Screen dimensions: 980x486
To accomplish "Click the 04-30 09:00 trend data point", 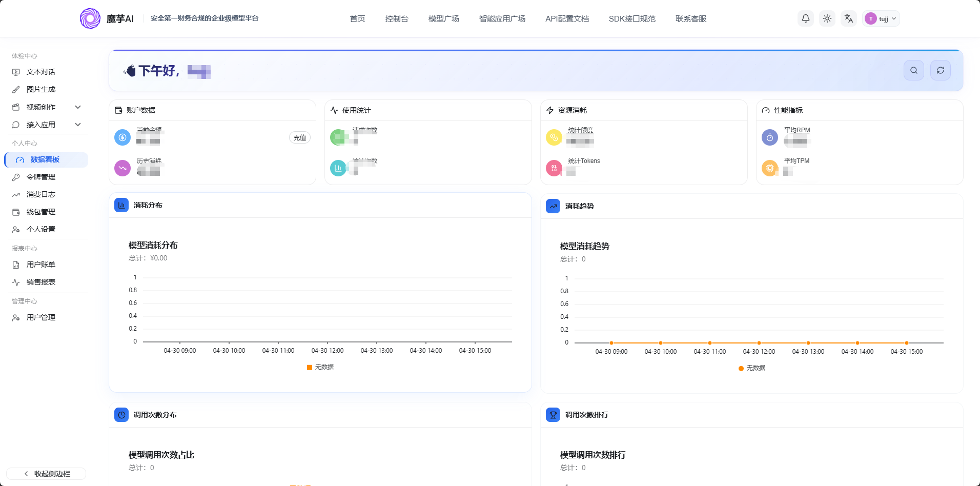I will coord(611,343).
